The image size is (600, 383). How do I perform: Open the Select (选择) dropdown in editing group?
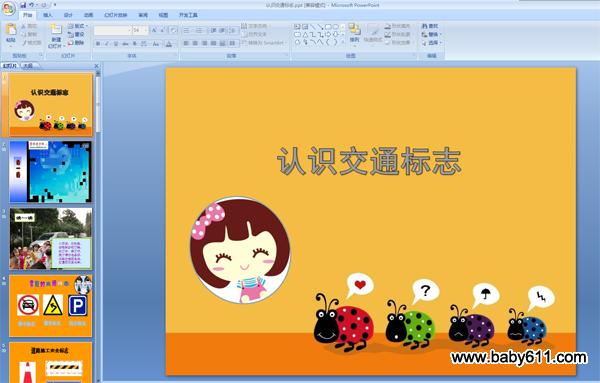(432, 43)
